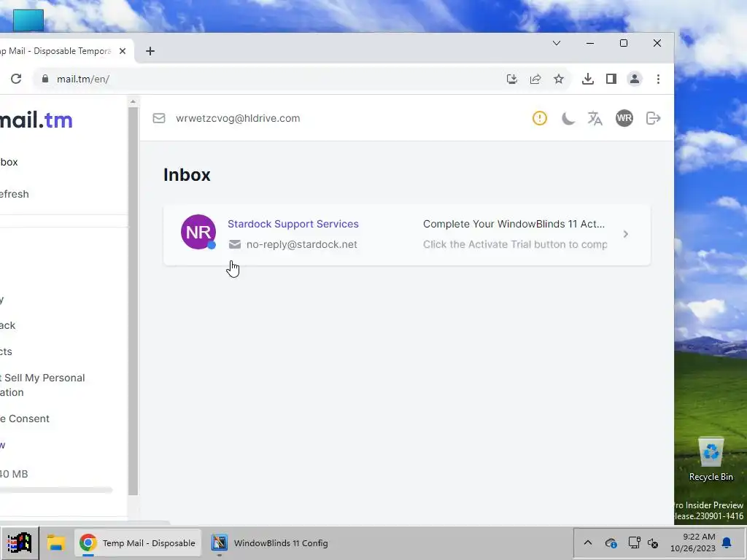This screenshot has height=560, width=747.
Task: Switch to Temp Mail Chrome taskbar button
Action: point(138,542)
